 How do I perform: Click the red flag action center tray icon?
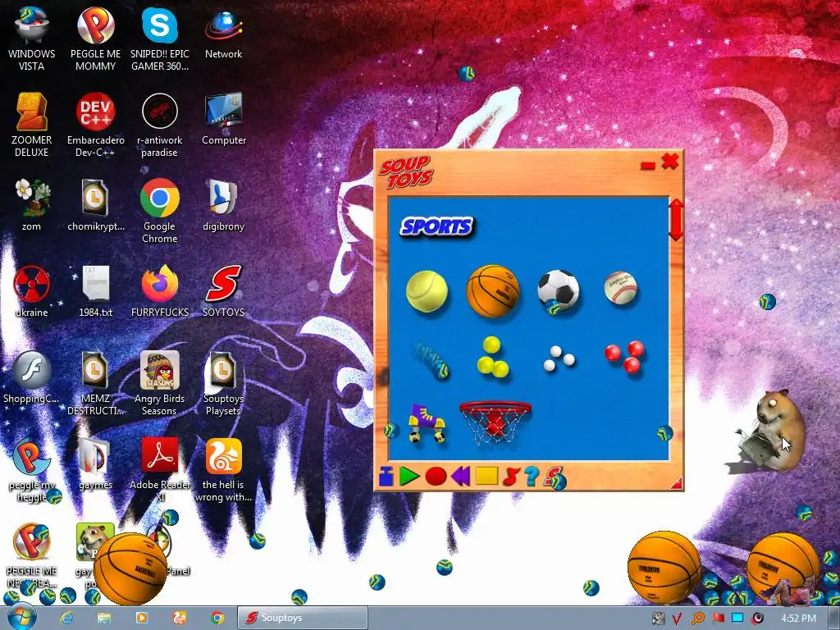pos(718,618)
